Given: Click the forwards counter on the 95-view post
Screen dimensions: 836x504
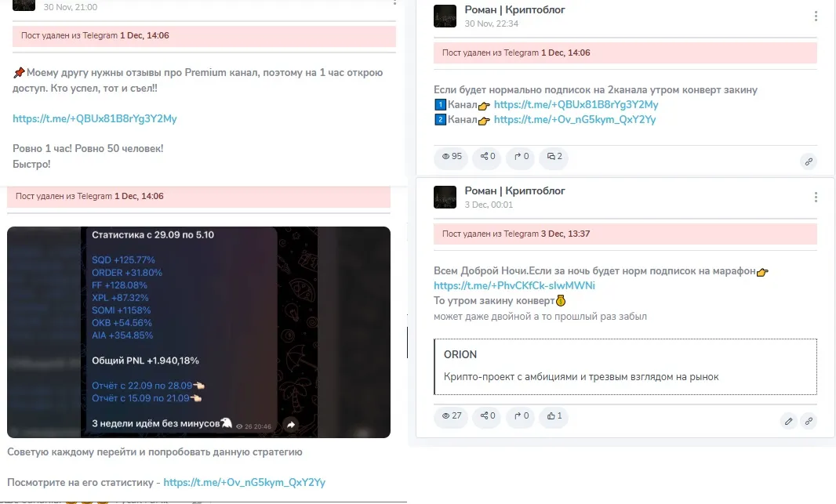Looking at the screenshot, I should click(x=521, y=157).
